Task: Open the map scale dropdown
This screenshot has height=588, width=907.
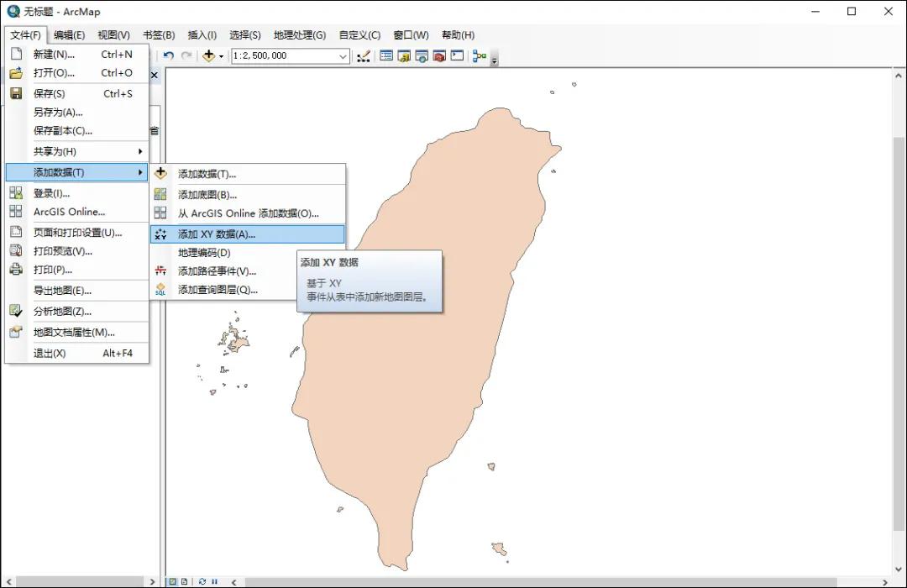Action: point(343,56)
